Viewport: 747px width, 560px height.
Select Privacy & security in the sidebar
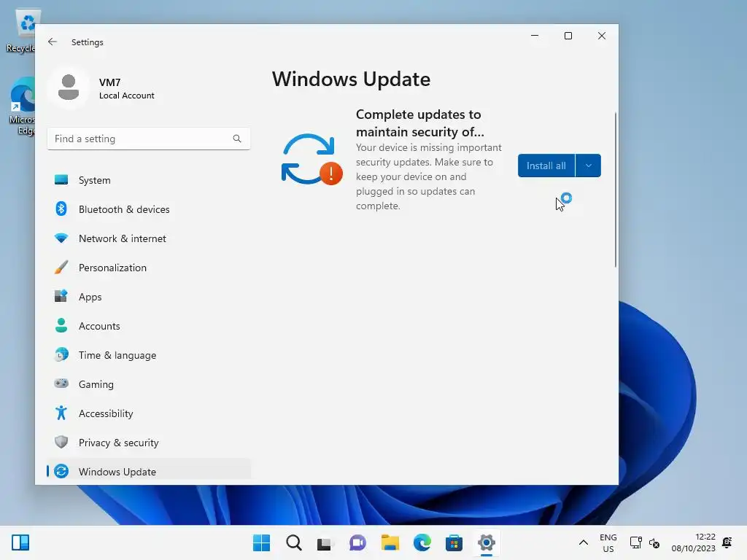[x=149, y=443]
